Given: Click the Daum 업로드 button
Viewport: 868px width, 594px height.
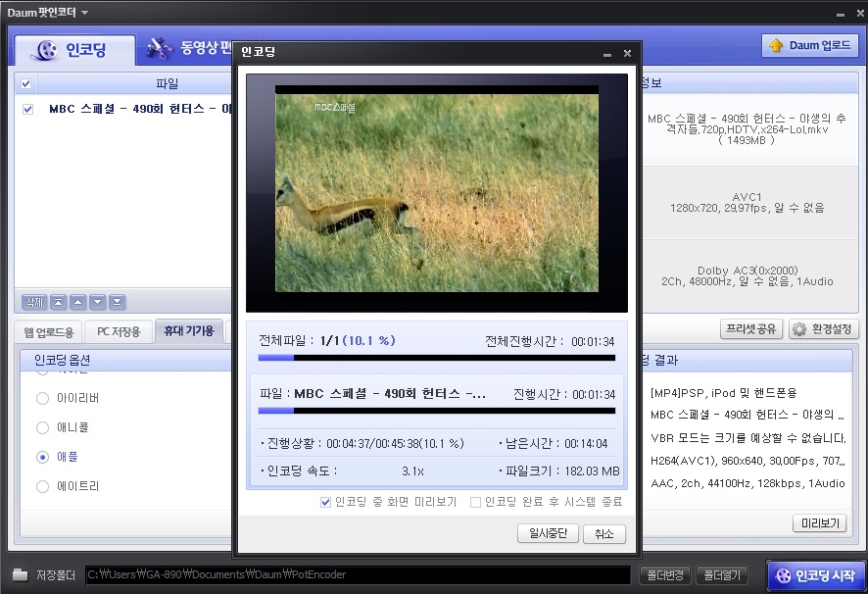Looking at the screenshot, I should click(810, 45).
